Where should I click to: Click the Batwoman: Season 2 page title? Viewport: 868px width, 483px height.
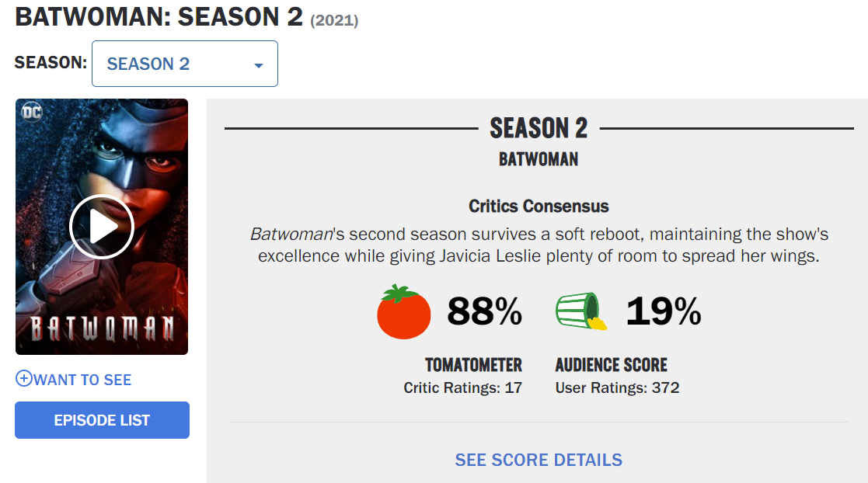(159, 17)
